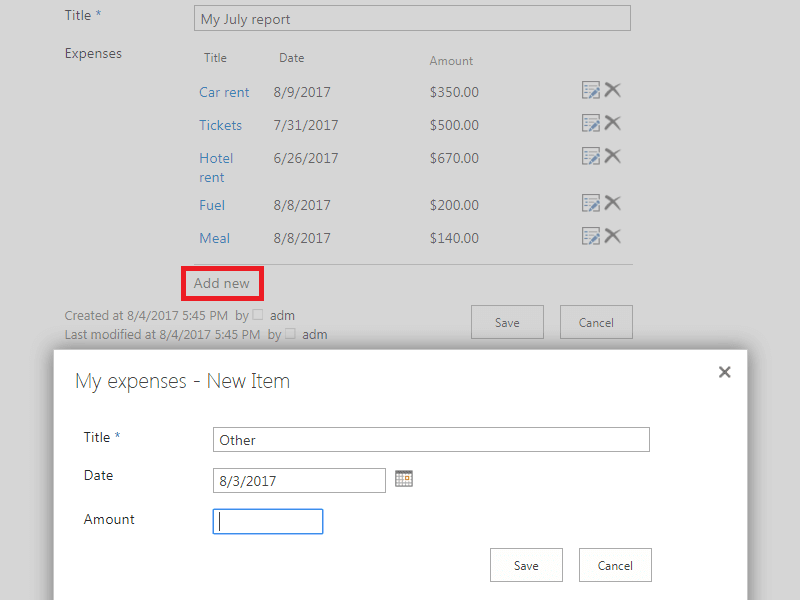Cancel the New Item dialog
This screenshot has height=600, width=800.
click(615, 565)
